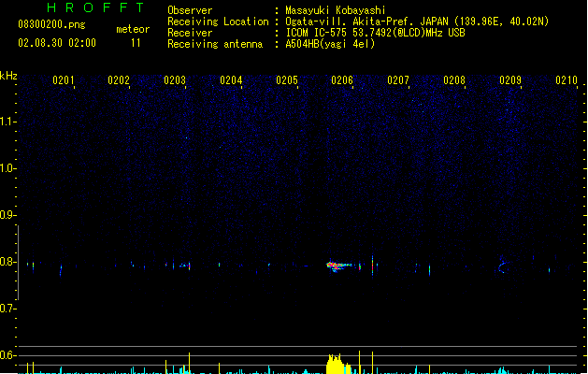
Task: Click the 0201 time marker
Action: 64,80
